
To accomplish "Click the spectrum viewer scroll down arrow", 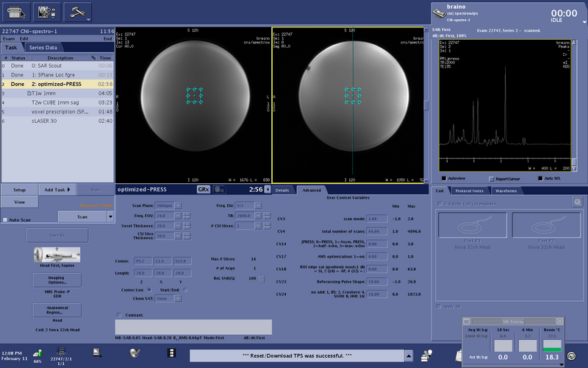I will [x=574, y=169].
